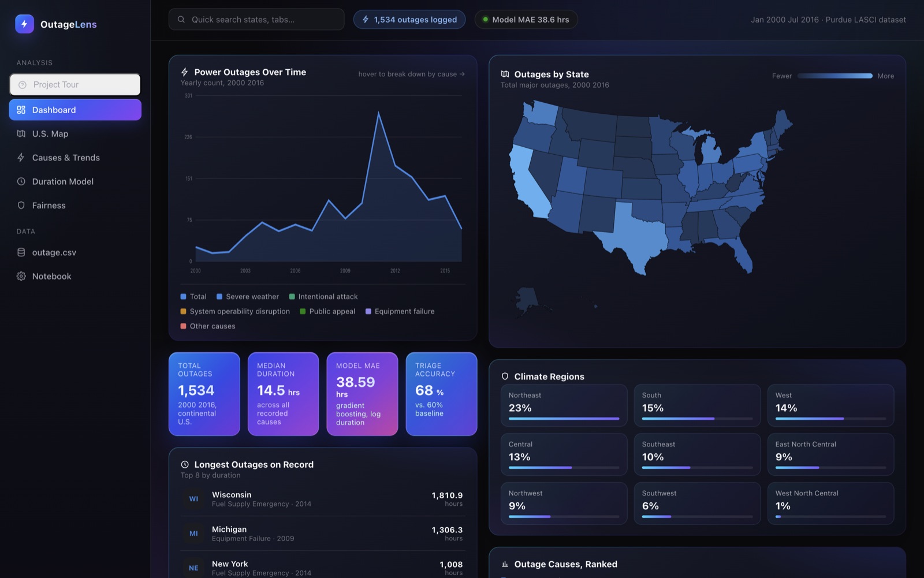
Task: Click the East North Central 9% card
Action: coord(830,454)
